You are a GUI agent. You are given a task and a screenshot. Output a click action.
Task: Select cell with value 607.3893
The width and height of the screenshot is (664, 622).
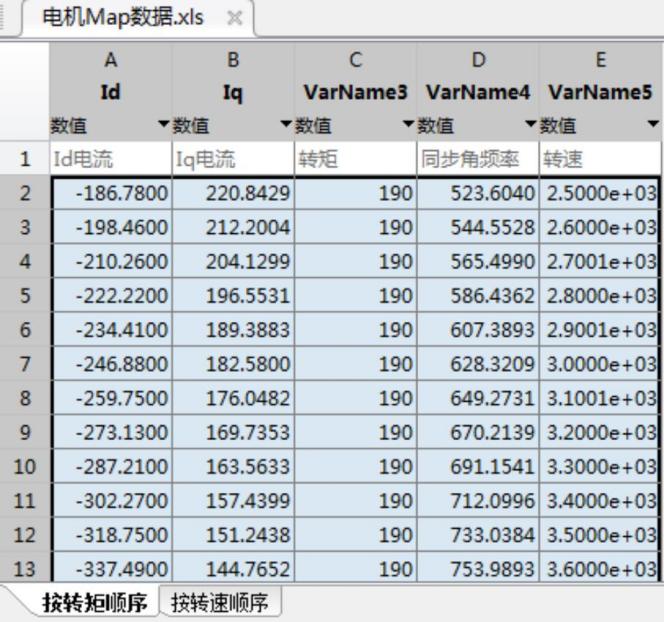pyautogui.click(x=478, y=330)
